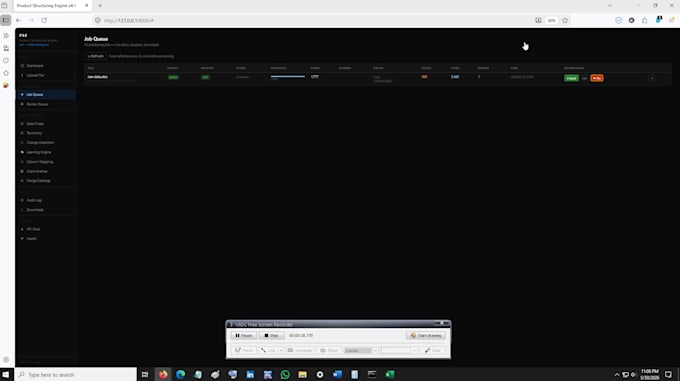
Task: Select the Line tool in VSDC recorder
Action: tap(268, 350)
